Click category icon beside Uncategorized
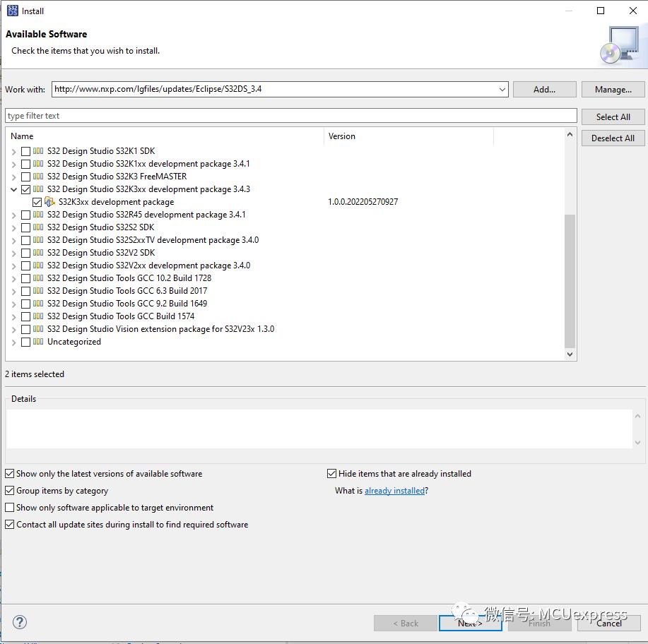Viewport: 648px width, 644px height. tap(38, 342)
